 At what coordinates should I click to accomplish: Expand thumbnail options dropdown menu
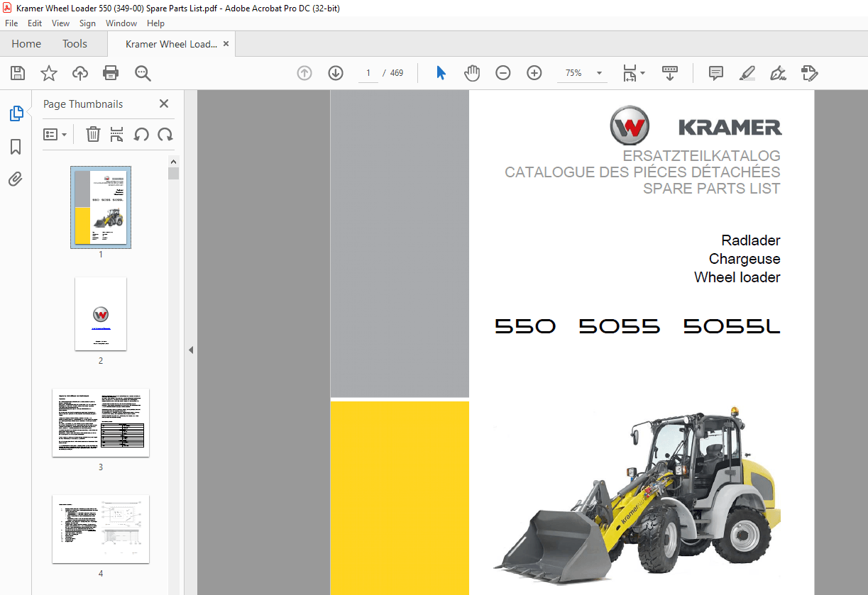[55, 135]
